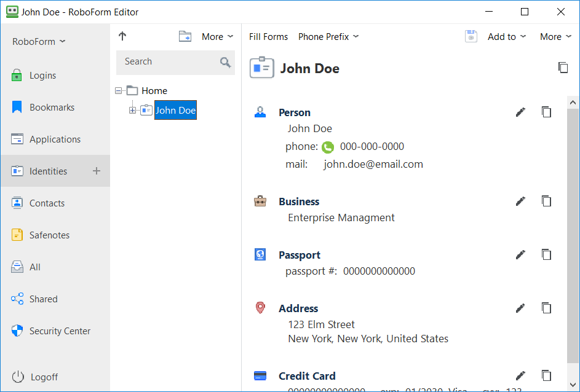580x392 pixels.
Task: Click the Person section heading
Action: click(295, 112)
